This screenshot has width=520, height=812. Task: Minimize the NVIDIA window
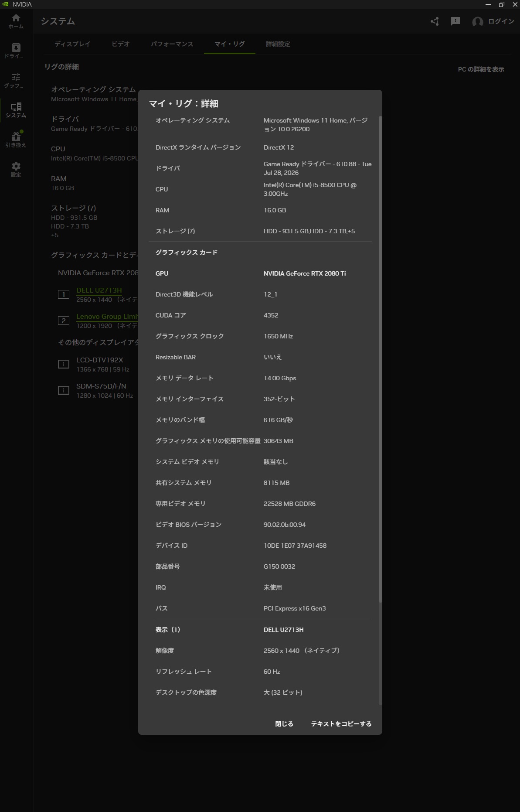tap(488, 4)
